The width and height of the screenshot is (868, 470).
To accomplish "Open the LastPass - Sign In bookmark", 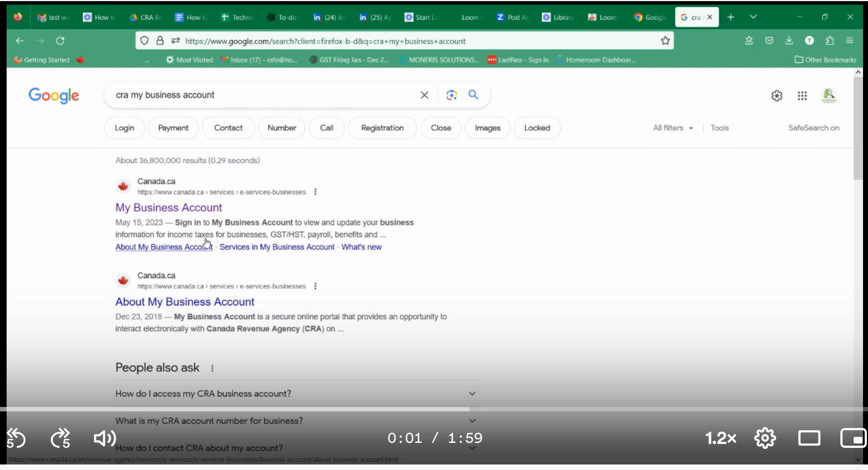I will coord(518,60).
